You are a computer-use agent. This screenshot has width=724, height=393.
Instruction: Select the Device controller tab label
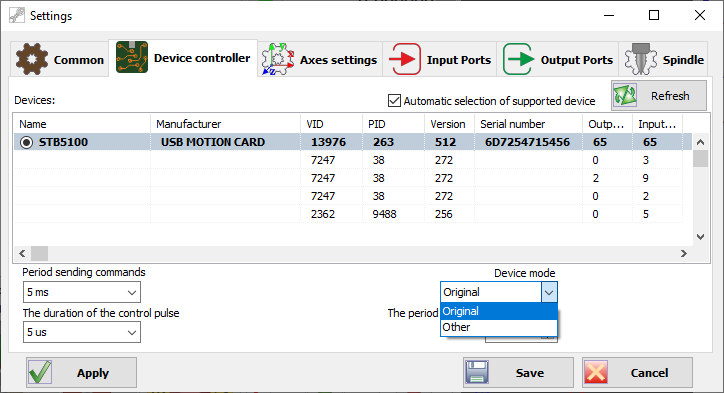(202, 58)
